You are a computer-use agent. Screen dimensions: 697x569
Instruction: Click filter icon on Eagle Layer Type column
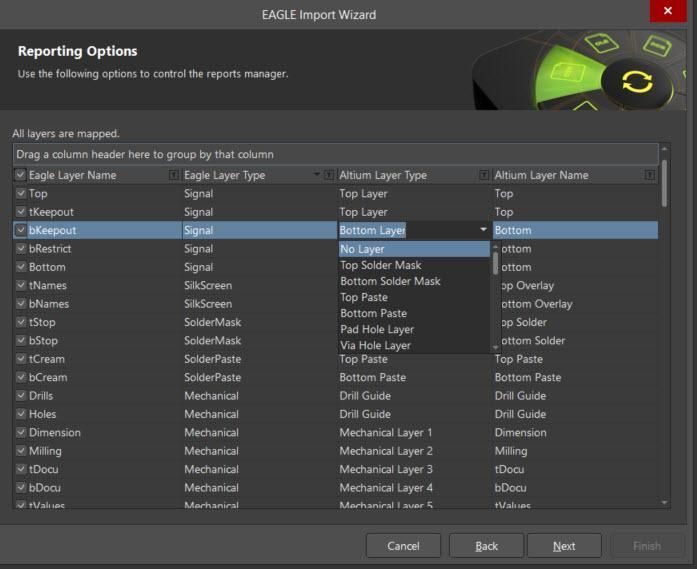click(x=329, y=175)
